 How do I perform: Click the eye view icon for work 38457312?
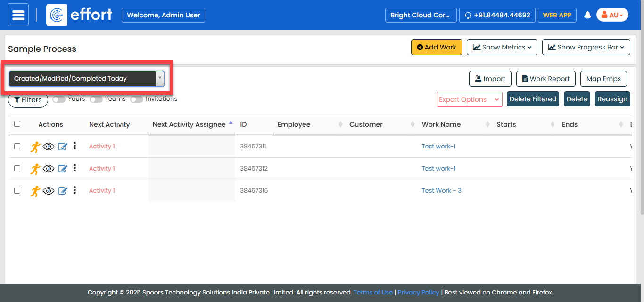click(x=49, y=169)
